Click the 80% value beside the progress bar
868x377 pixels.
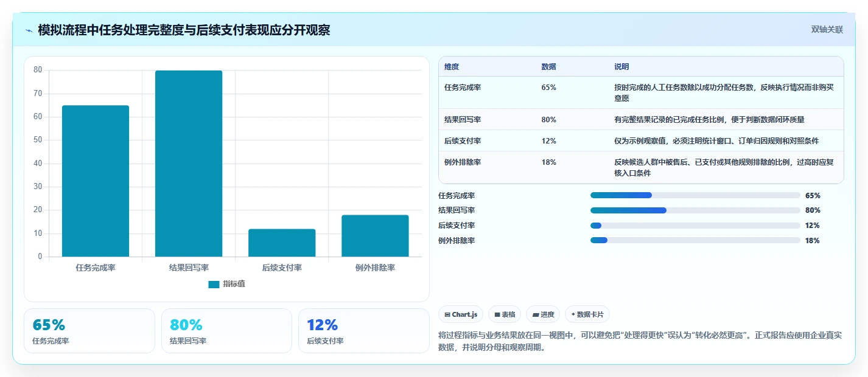(x=813, y=210)
